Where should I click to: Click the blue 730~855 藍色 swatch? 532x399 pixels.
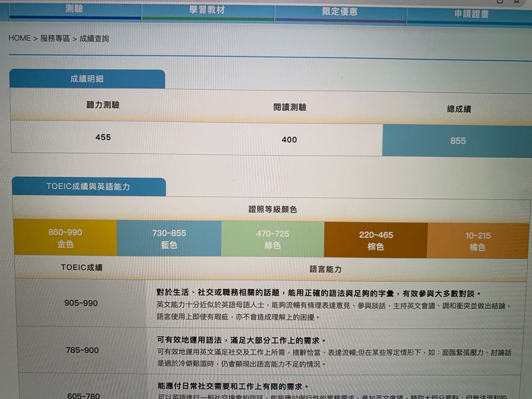point(169,239)
